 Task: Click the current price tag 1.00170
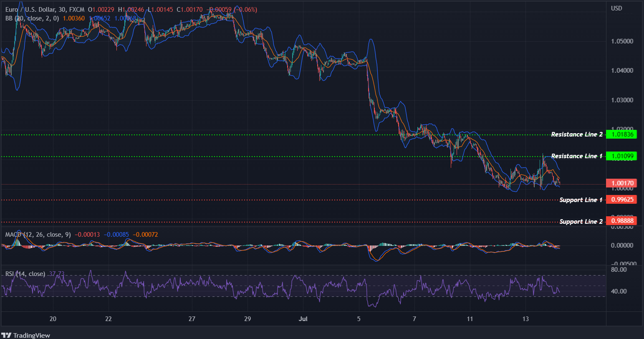(621, 183)
